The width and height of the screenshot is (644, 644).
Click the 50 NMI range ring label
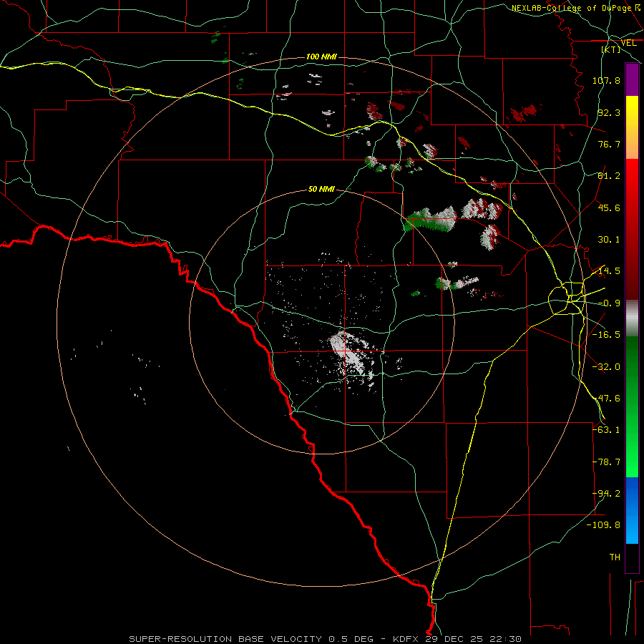coord(321,189)
